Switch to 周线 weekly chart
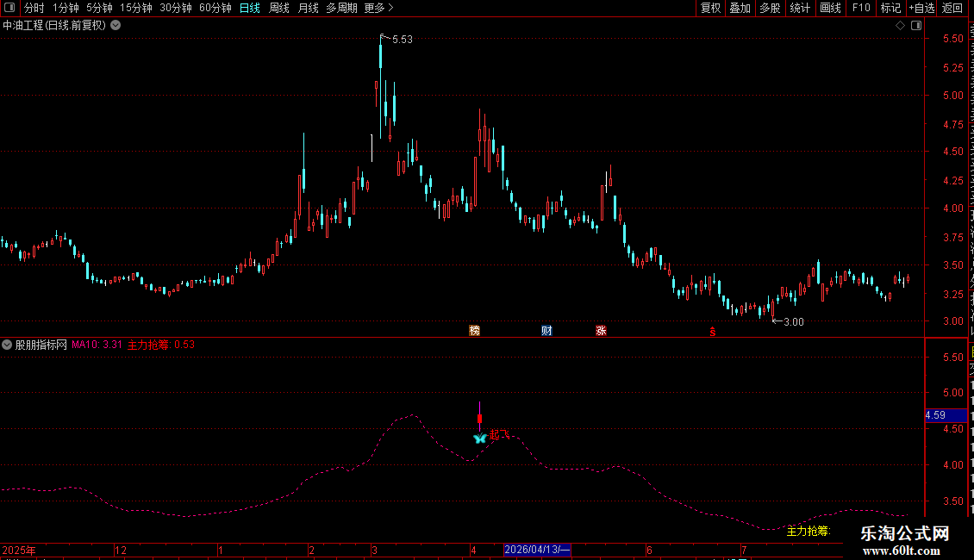 click(x=279, y=8)
